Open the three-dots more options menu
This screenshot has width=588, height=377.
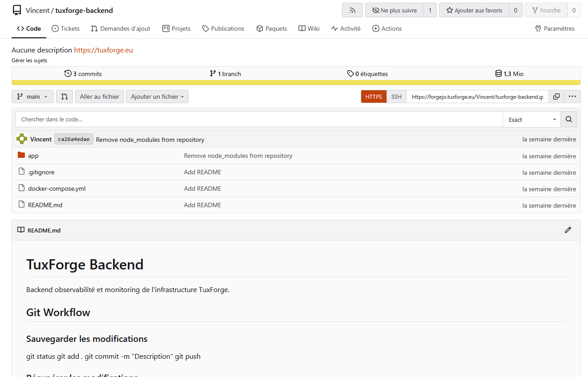[x=572, y=96]
